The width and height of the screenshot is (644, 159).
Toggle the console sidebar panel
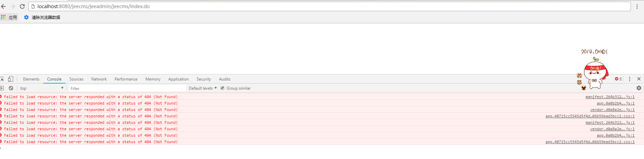tap(2, 88)
